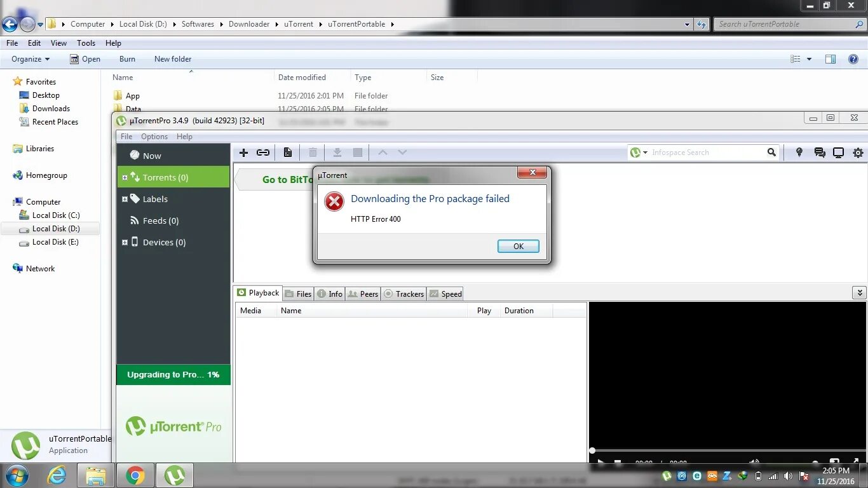Screen dimensions: 868x488
Task: Open Explorer help question mark icon
Action: (853, 59)
